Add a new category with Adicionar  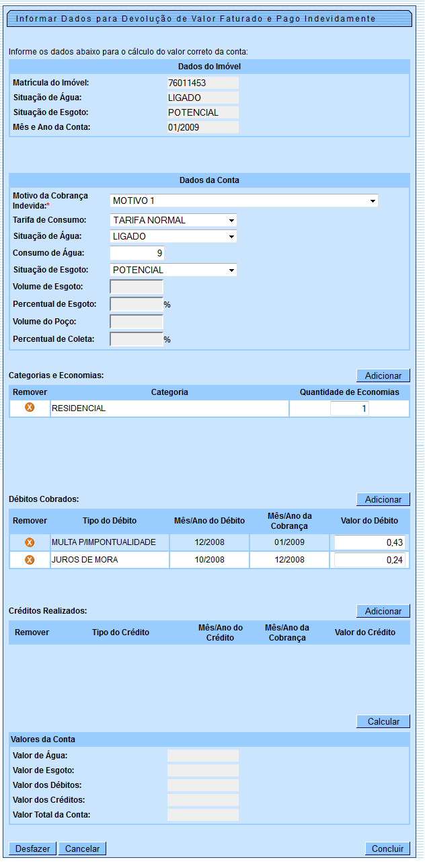(x=383, y=375)
